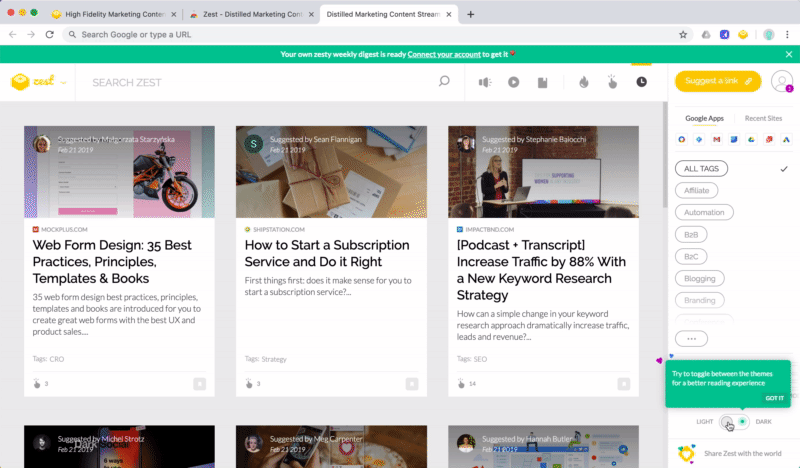Click the SEO tag on podcast card
The image size is (800, 468).
[x=480, y=359]
